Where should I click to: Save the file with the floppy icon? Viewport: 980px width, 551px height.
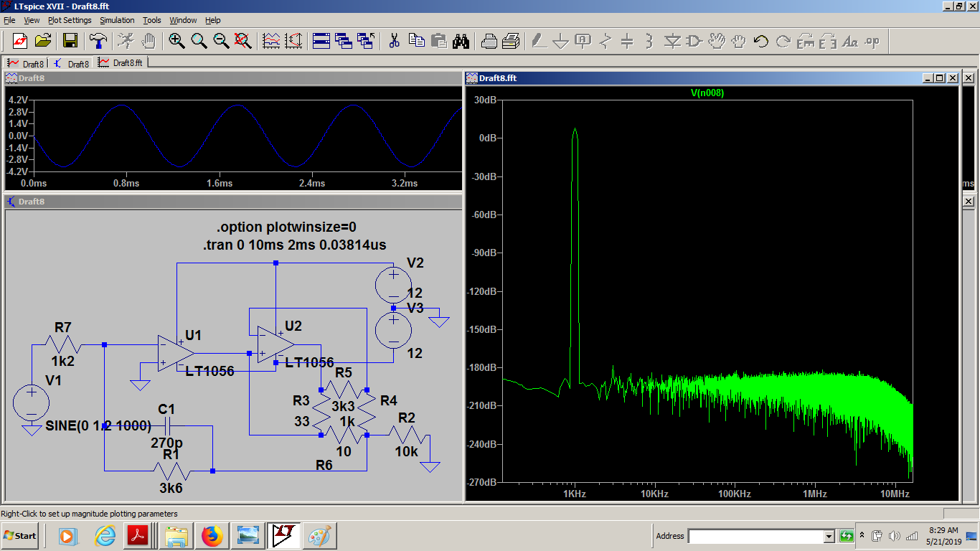[x=70, y=40]
